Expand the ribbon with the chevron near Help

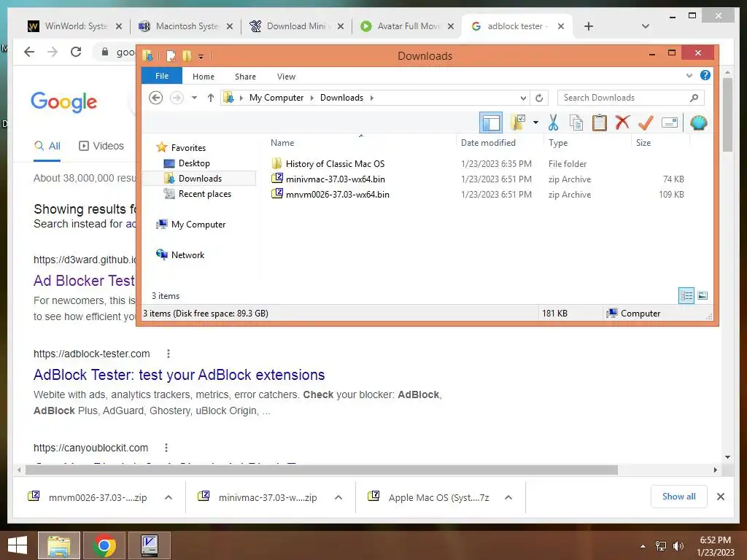click(689, 76)
